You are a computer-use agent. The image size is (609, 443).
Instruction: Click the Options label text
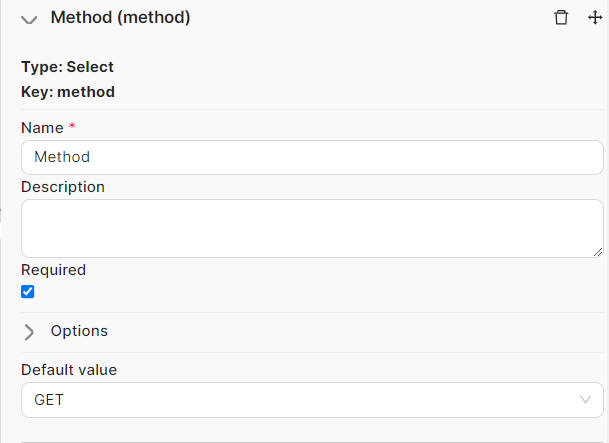pyautogui.click(x=79, y=331)
